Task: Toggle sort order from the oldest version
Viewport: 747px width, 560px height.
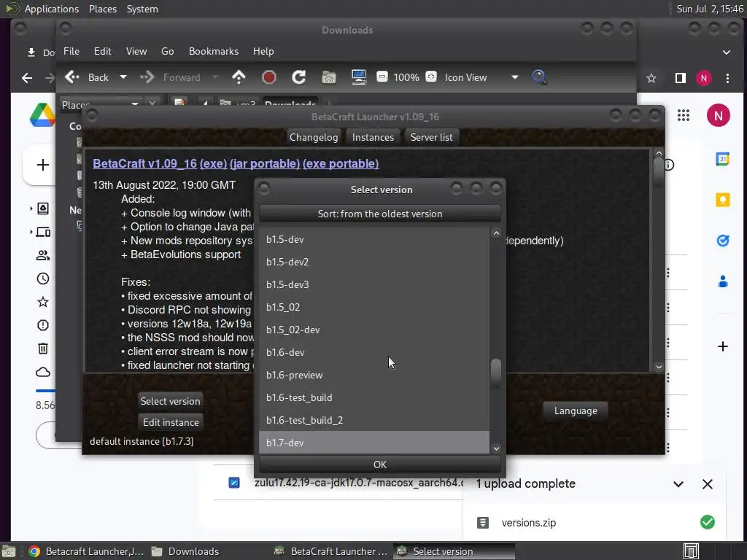Action: coord(379,214)
